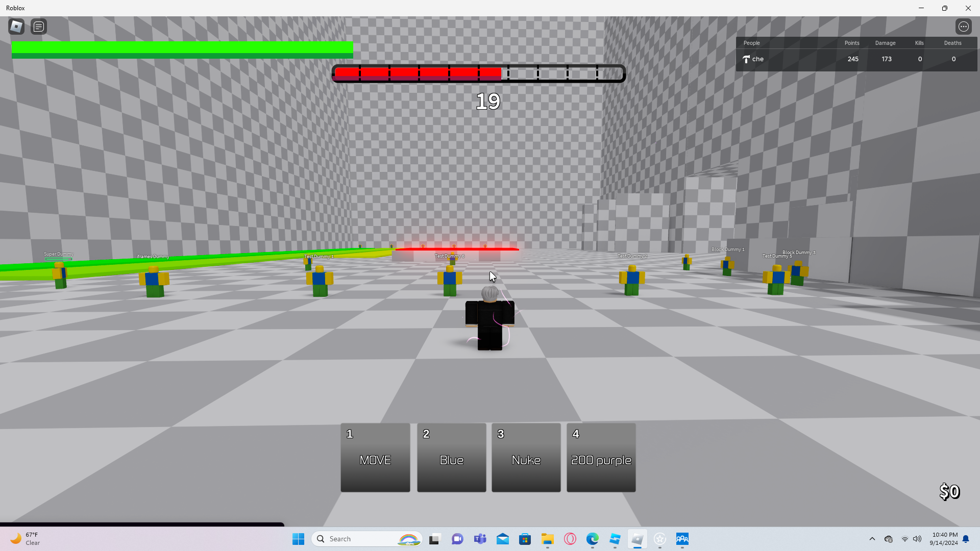
Task: Open volume control in system tray
Action: coord(917,539)
